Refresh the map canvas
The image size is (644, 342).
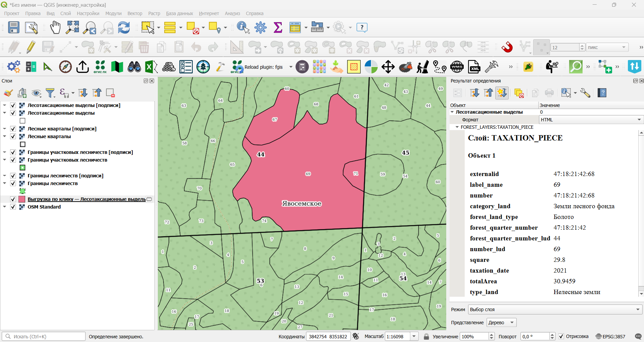(x=124, y=27)
